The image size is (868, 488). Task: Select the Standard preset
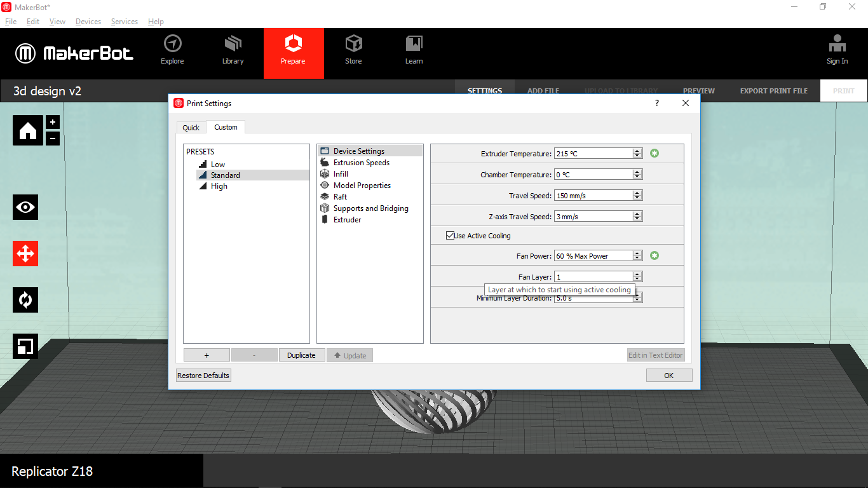tap(226, 175)
